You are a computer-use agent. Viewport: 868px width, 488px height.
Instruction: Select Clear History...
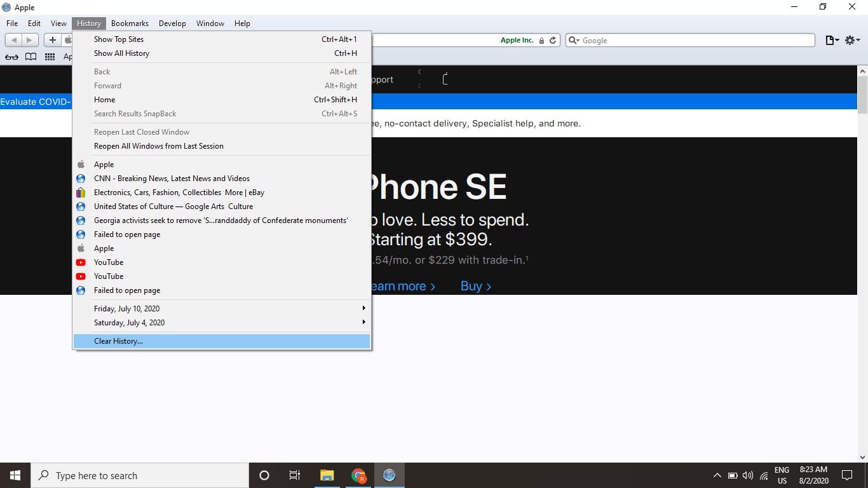click(222, 341)
